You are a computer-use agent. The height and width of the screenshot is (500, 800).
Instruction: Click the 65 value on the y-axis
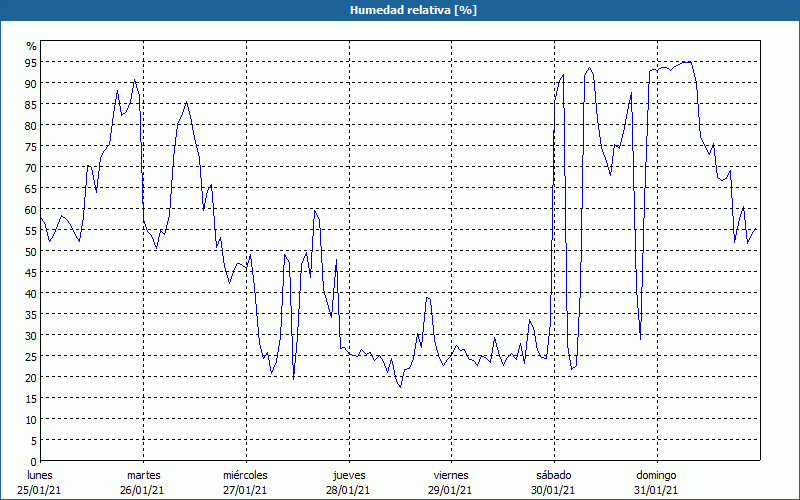click(x=32, y=188)
